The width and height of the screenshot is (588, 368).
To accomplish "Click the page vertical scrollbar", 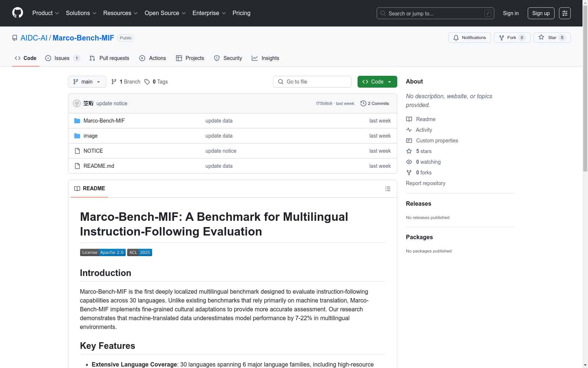I will 585,88.
